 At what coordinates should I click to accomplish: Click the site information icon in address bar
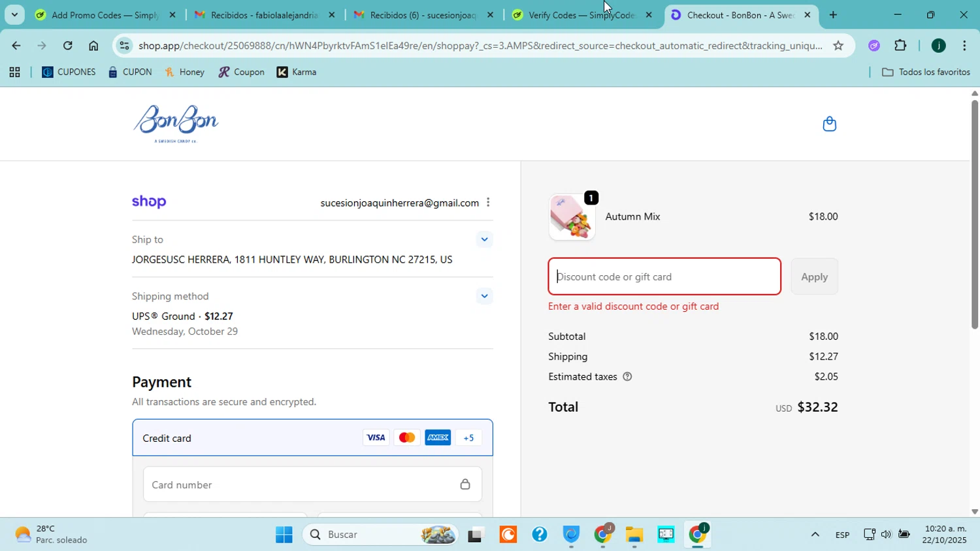[125, 46]
